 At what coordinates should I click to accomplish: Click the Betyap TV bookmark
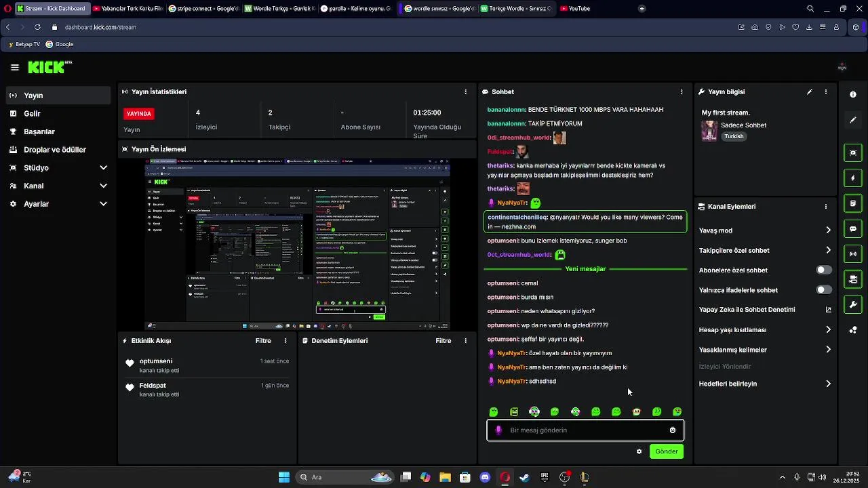(24, 44)
